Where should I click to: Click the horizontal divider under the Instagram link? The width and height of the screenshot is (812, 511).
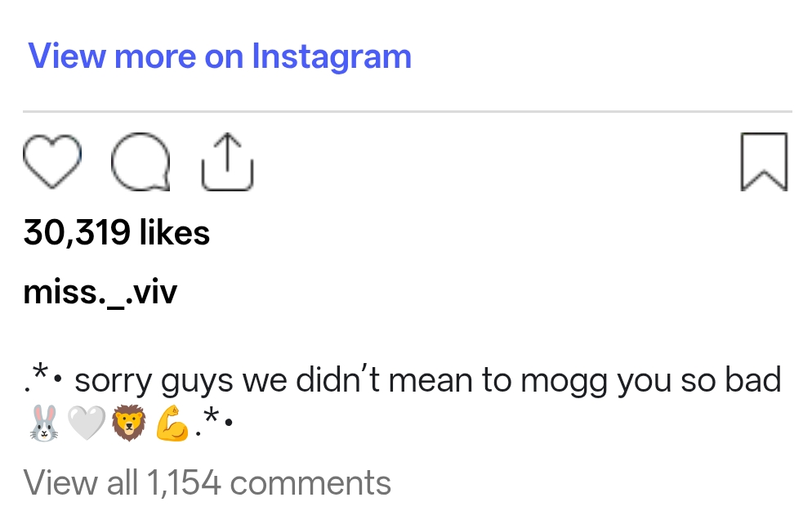408,111
